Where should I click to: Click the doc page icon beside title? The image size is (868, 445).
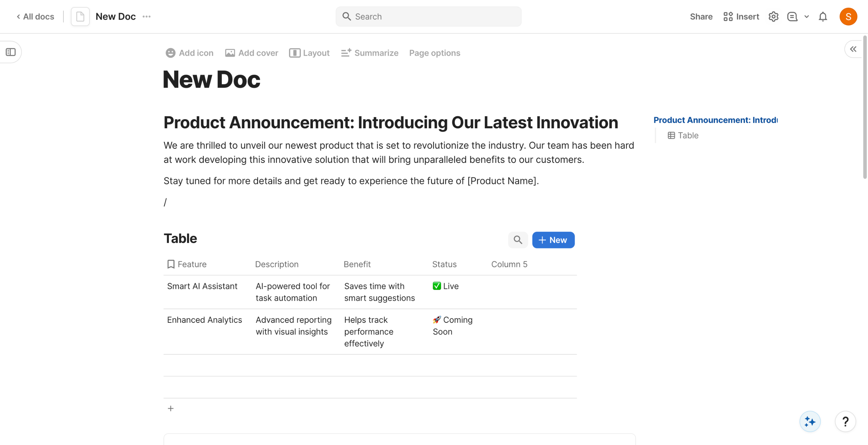click(80, 17)
